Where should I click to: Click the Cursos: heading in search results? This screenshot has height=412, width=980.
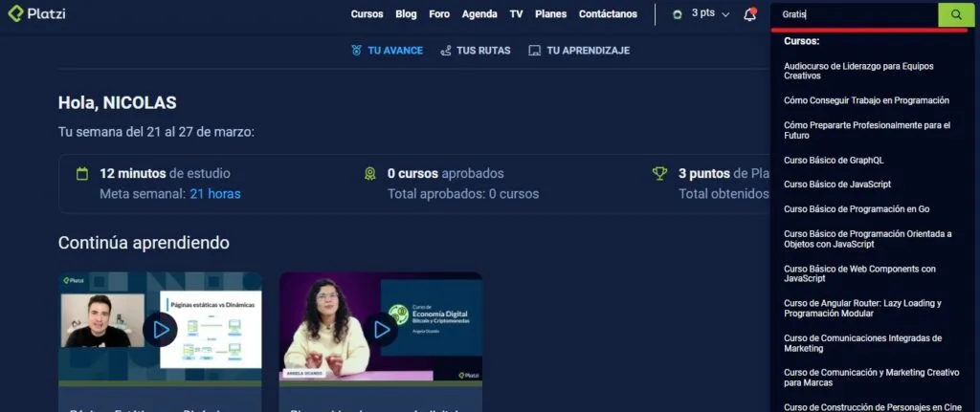coord(802,41)
